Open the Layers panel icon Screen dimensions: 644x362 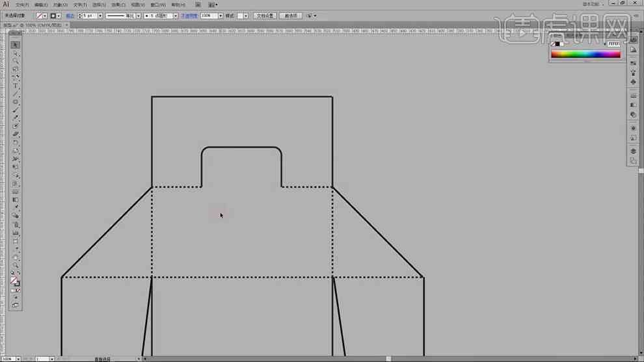[x=633, y=151]
